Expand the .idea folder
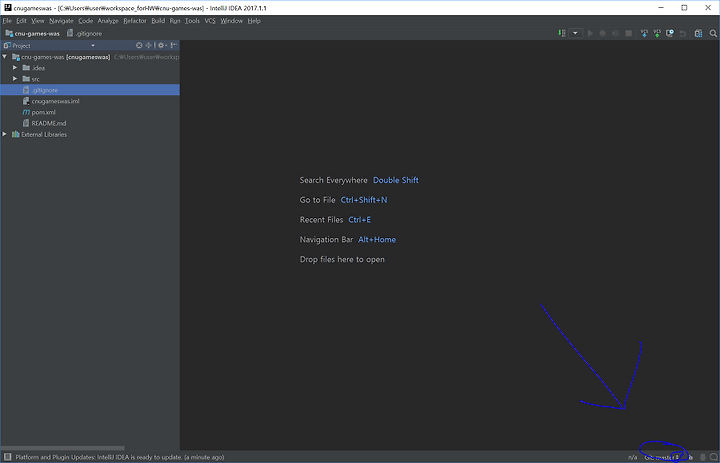Screen dimensions: 720x463 (15, 68)
